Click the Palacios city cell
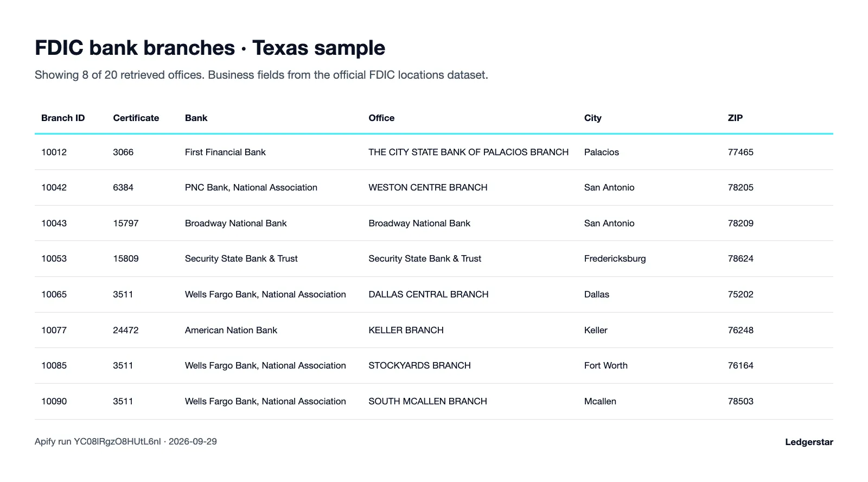The width and height of the screenshot is (868, 482). point(602,152)
